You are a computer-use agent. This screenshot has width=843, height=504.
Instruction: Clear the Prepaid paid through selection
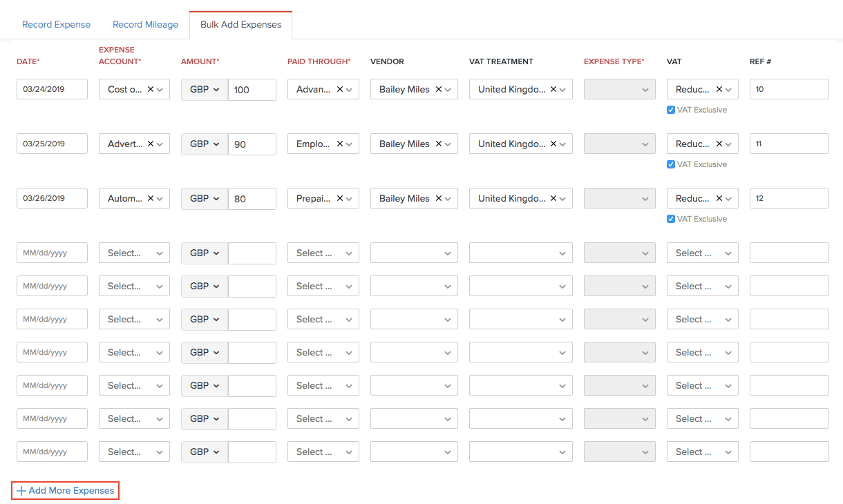coord(339,199)
